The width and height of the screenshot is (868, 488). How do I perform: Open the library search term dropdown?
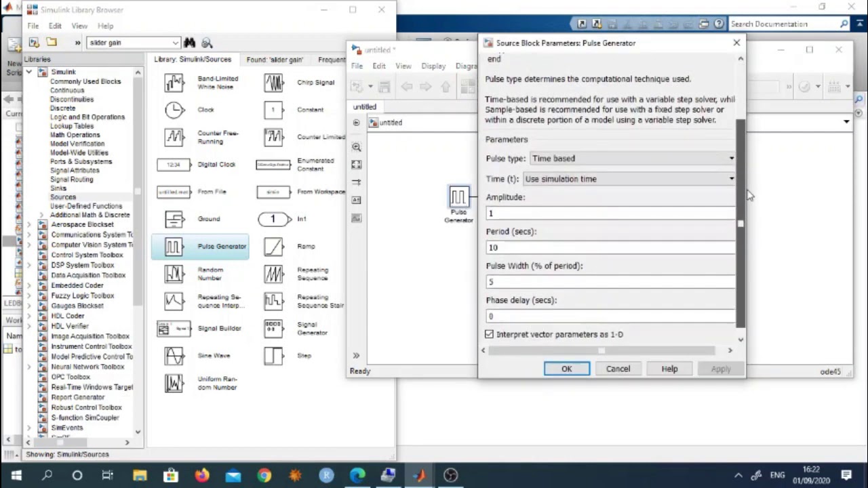click(175, 43)
